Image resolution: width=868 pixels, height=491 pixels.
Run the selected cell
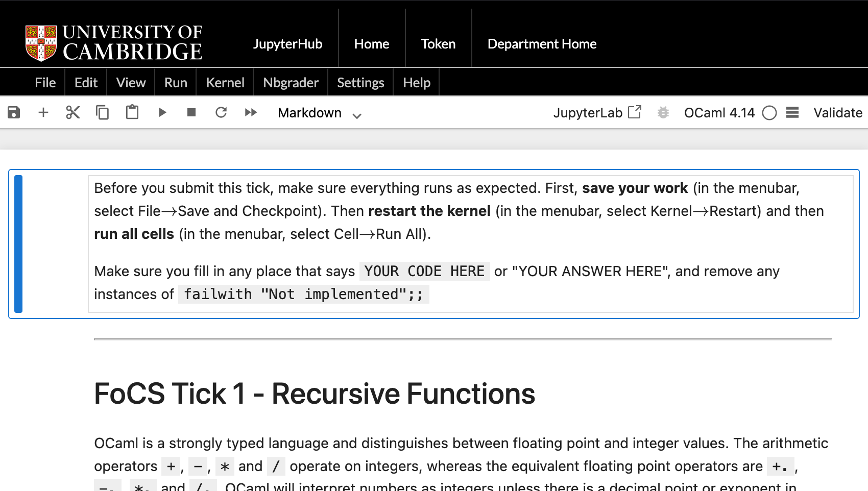[162, 112]
